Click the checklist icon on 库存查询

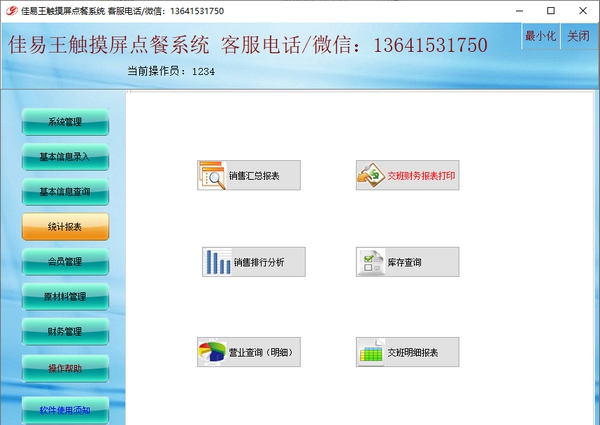(371, 262)
